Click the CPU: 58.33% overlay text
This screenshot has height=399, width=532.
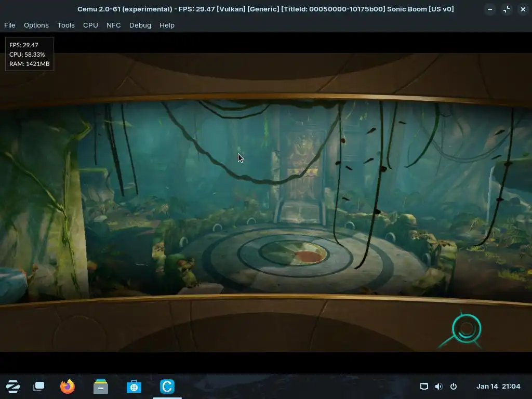click(x=27, y=54)
